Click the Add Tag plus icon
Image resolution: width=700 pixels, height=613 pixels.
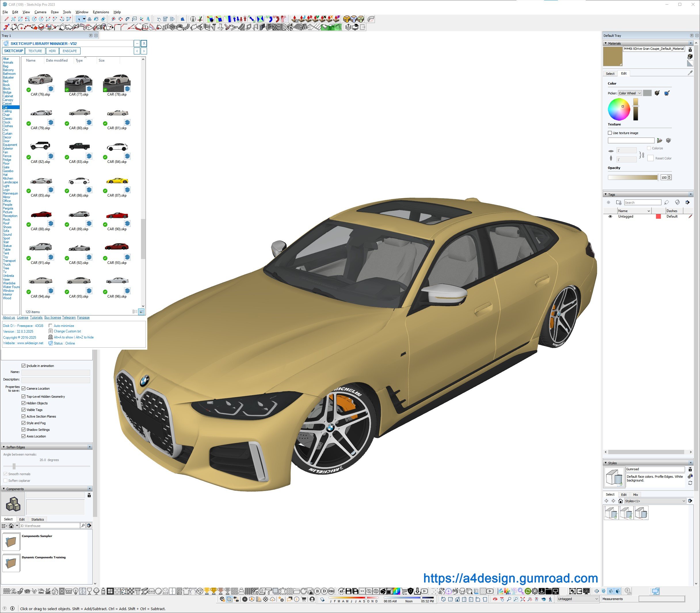click(608, 203)
